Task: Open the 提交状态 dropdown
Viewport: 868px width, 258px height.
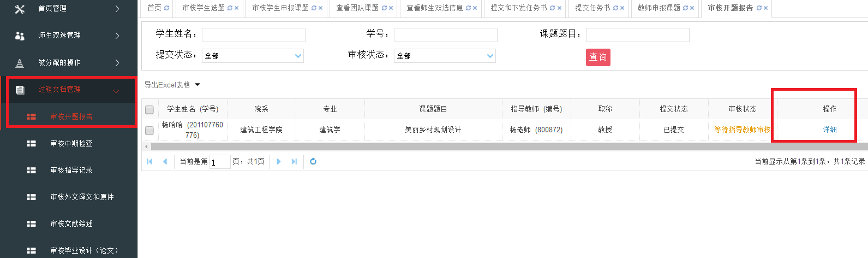Action: 253,56
